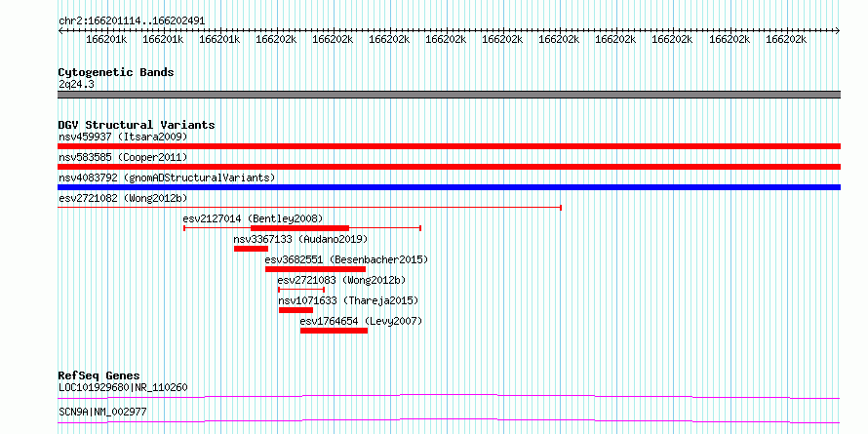Click the nsv459937 (Itsara2009) label
Screen dimensions: 868x434
coord(123,137)
